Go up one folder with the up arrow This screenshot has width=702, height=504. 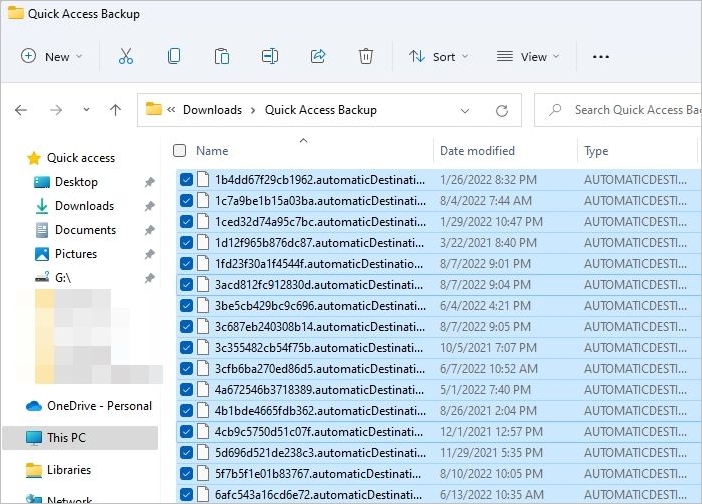coord(116,110)
